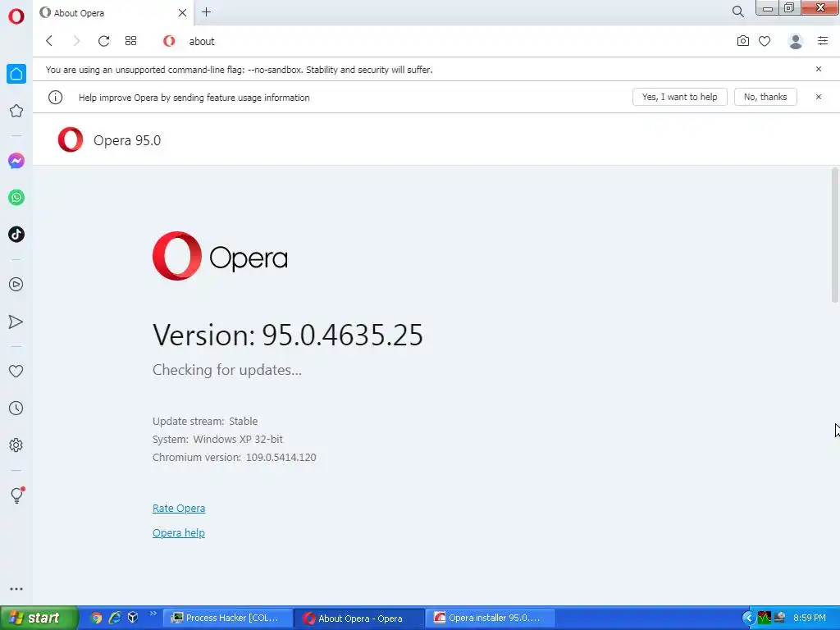The width and height of the screenshot is (840, 630).
Task: Click the Version: 95.0.4635.25 text
Action: pos(288,336)
